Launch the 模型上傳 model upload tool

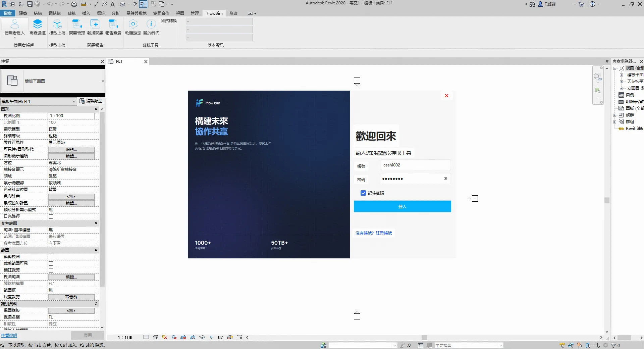(x=57, y=27)
